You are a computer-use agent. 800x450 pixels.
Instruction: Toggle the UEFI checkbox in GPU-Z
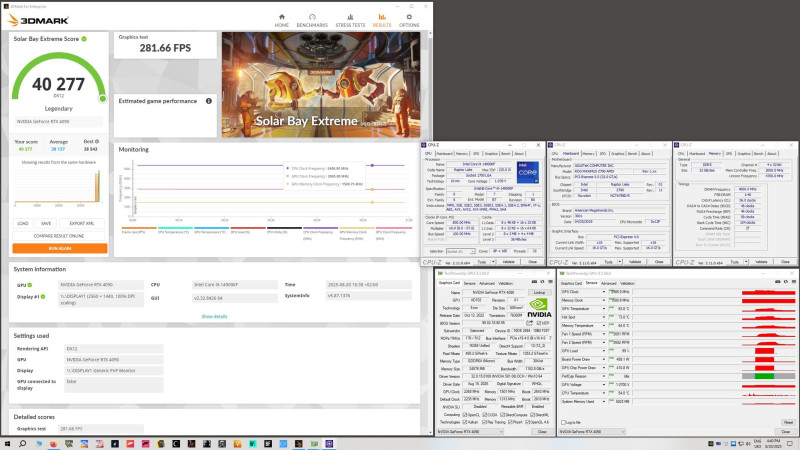pyautogui.click(x=539, y=323)
